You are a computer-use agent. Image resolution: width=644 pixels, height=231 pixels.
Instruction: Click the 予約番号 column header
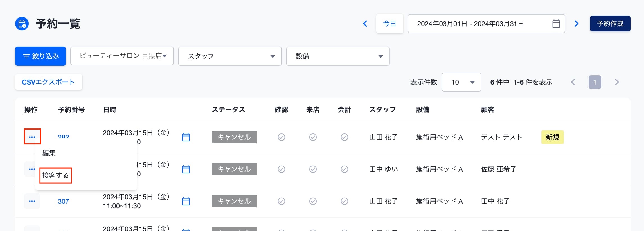(71, 110)
